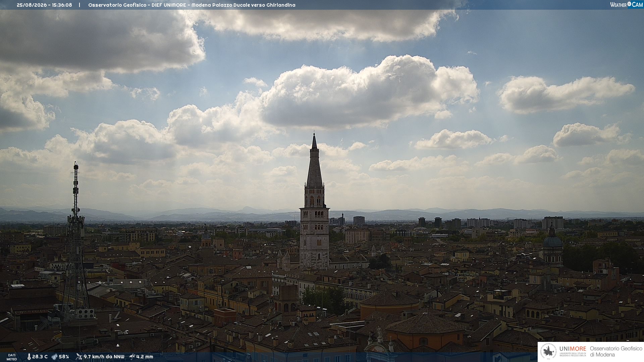Viewport: 644px width, 362px height.
Task: Open the UNIMORE university name link
Action: [573, 349]
